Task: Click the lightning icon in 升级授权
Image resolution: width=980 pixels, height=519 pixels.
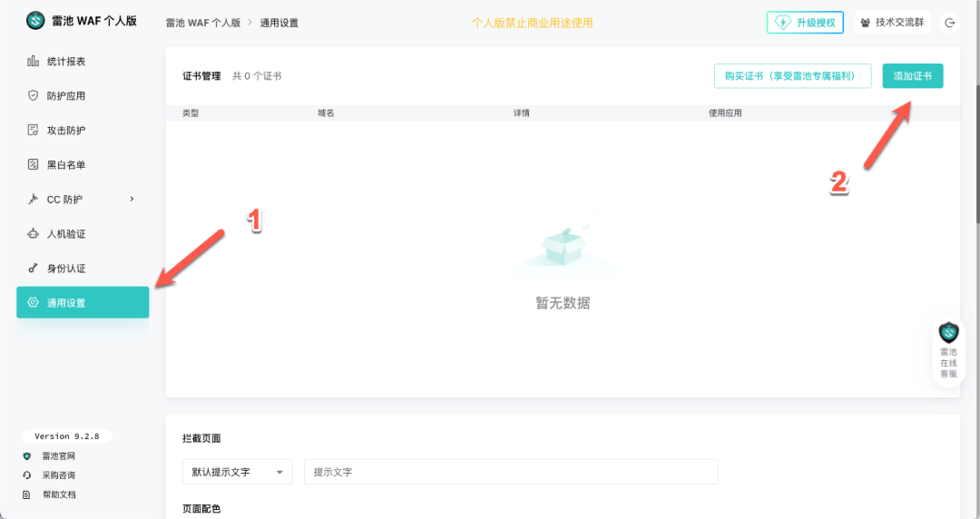Action: click(x=782, y=23)
